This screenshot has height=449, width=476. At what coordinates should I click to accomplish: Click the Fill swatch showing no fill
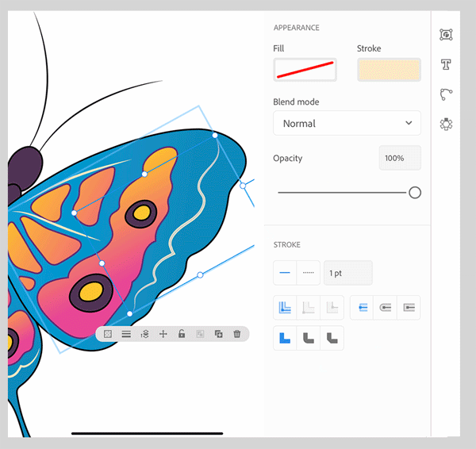tap(305, 70)
